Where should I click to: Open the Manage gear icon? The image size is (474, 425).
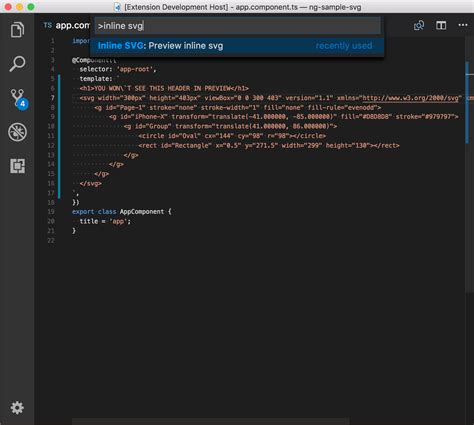(x=17, y=407)
